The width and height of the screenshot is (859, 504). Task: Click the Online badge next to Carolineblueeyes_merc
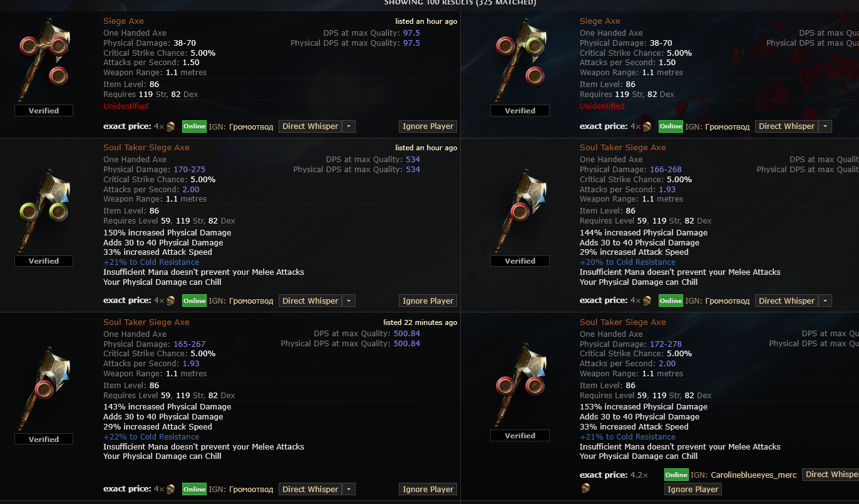[676, 475]
